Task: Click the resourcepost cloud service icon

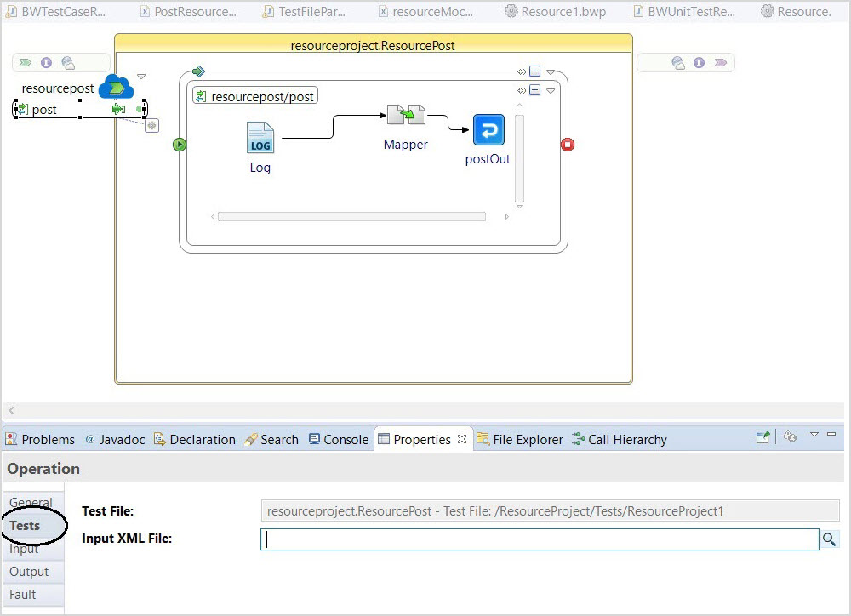Action: pos(116,87)
